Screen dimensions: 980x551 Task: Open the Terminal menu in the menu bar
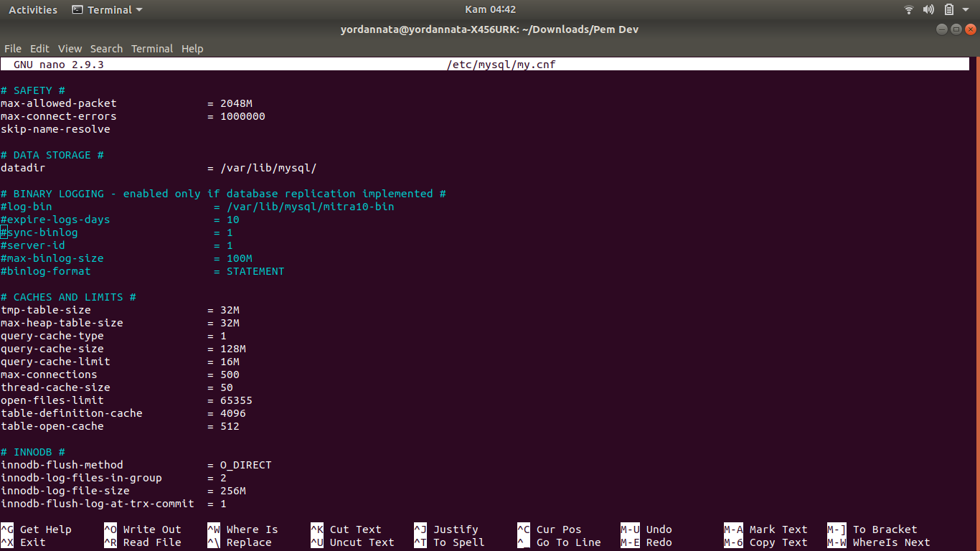(x=152, y=49)
